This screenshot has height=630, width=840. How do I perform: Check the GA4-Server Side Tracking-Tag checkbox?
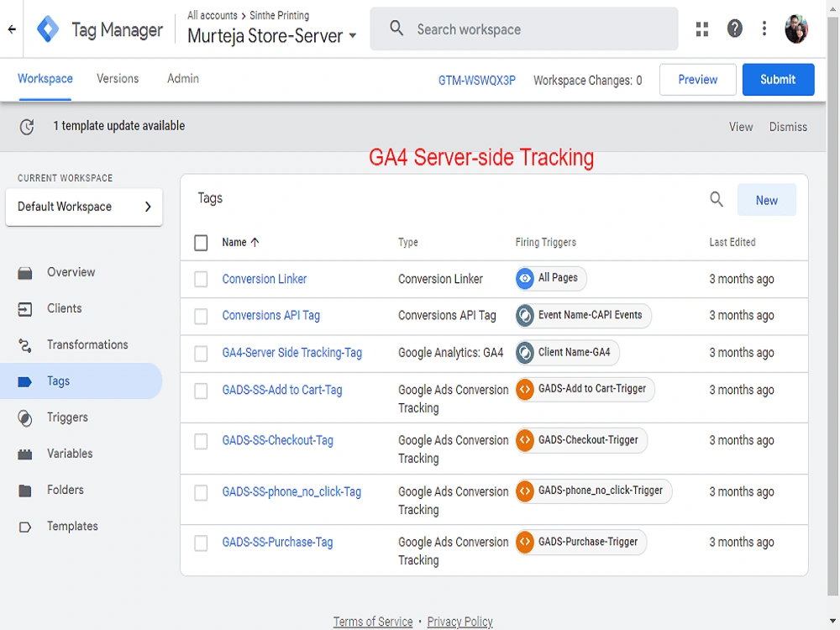(x=201, y=354)
